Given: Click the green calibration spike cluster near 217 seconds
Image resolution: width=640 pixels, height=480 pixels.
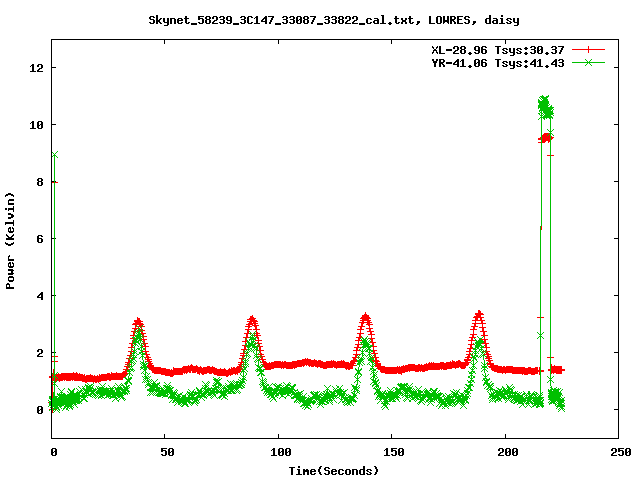Looking at the screenshot, I should [546, 107].
